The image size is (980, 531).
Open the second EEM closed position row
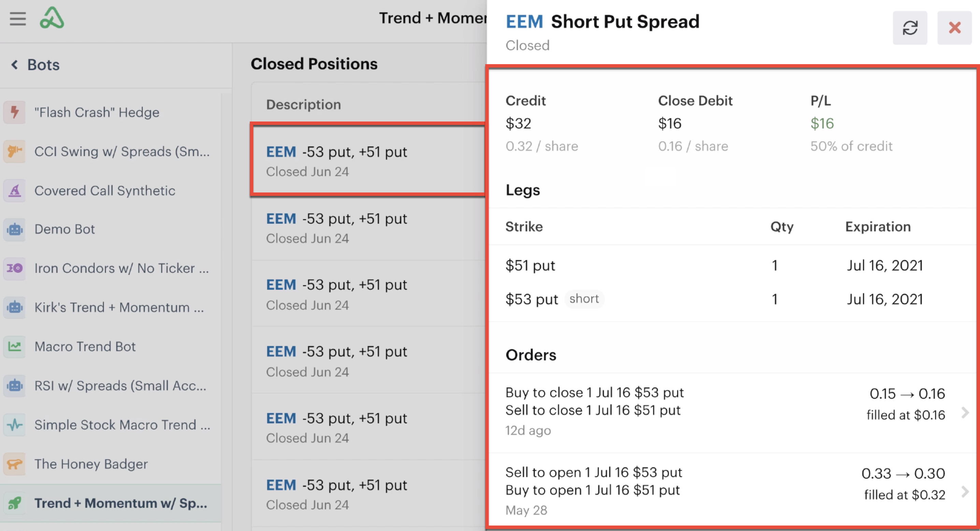tap(368, 228)
